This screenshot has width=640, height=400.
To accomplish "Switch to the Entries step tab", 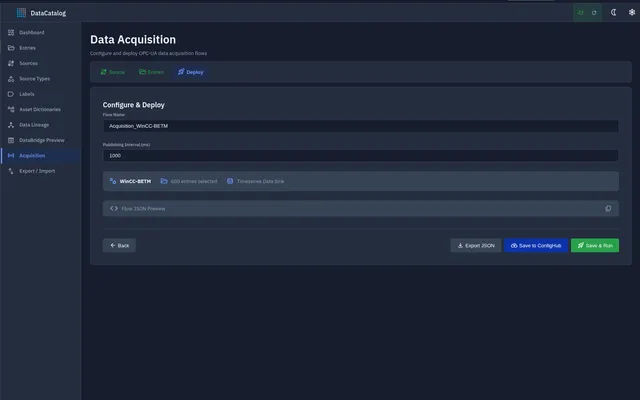I will (151, 72).
